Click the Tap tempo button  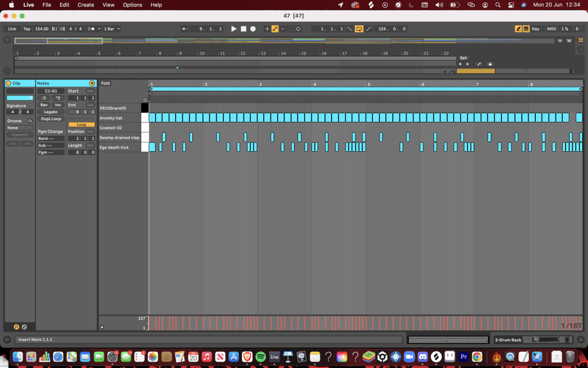[26, 29]
